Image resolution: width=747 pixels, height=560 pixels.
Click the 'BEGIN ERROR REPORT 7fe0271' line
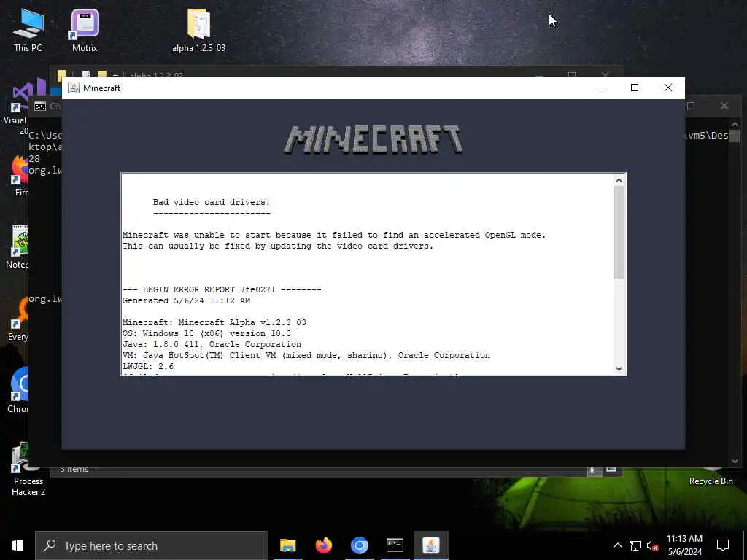222,289
